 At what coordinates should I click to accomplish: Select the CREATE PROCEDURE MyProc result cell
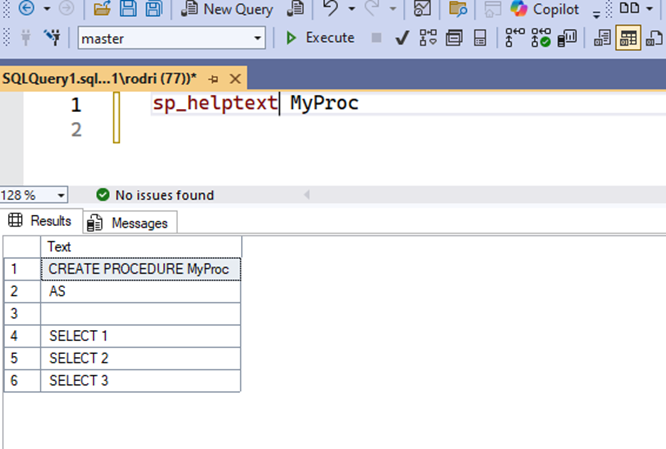point(140,268)
